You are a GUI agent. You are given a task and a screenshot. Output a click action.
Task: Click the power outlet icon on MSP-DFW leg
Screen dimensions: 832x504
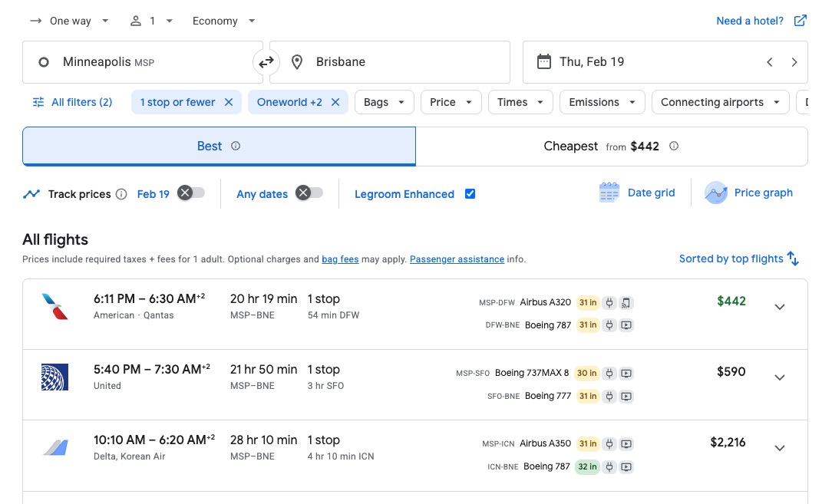pos(609,303)
